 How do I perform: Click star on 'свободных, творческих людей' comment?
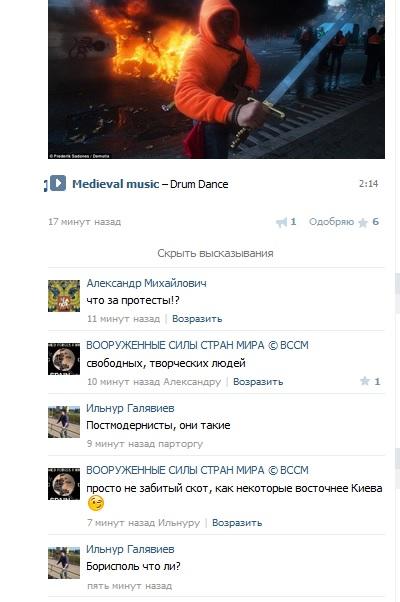365,381
